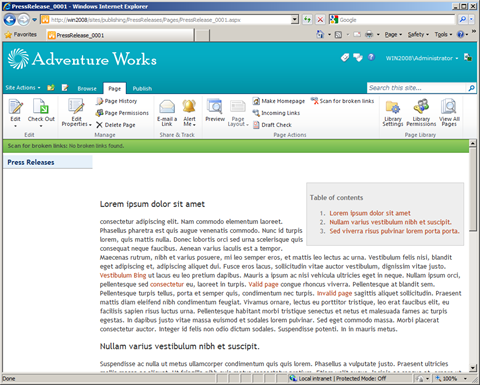The width and height of the screenshot is (480, 385).
Task: Open the IE Page menu dropdown
Action: point(393,34)
